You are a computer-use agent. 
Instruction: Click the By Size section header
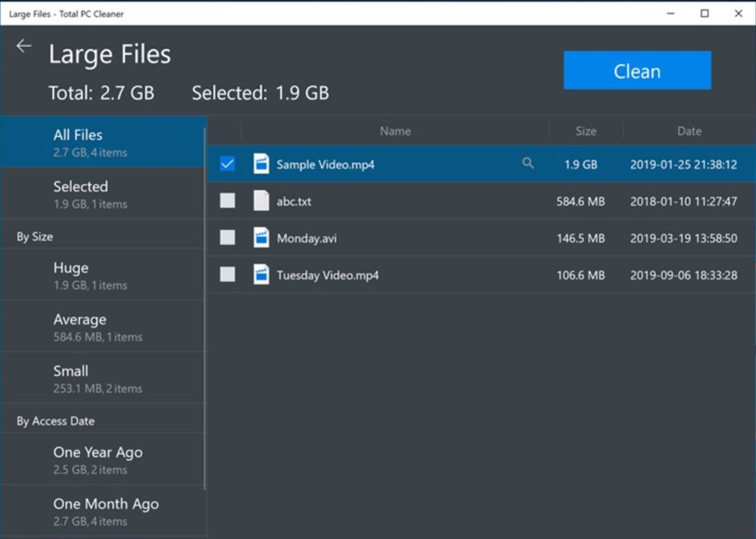pyautogui.click(x=35, y=237)
